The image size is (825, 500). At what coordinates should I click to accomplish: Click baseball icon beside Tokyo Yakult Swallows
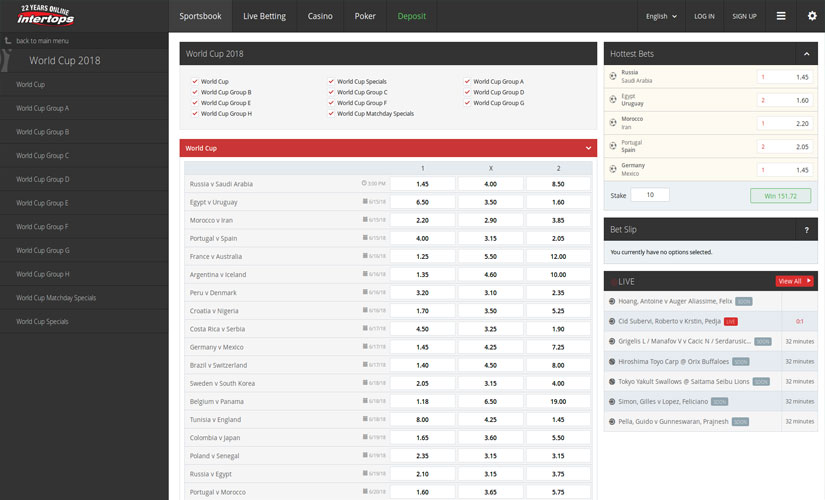(x=612, y=382)
